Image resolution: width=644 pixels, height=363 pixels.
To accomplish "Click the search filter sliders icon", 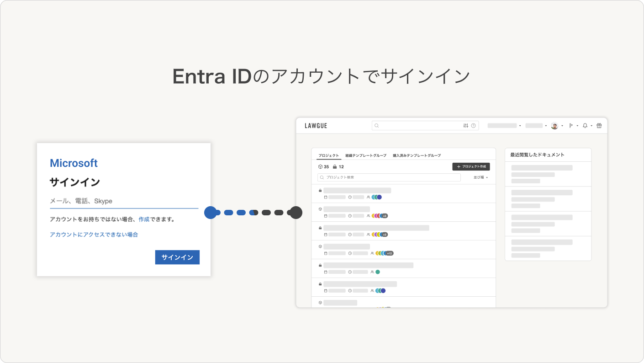I will point(466,126).
